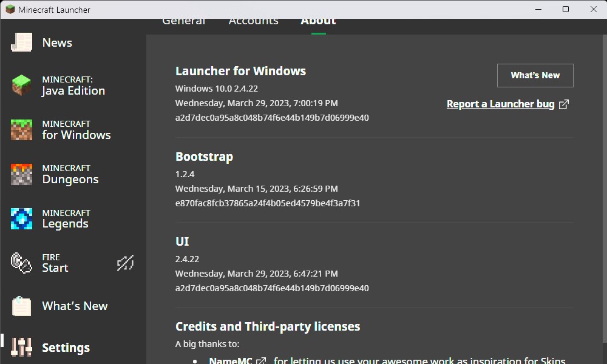Follow the NameMC credits link
The image size is (607, 364).
[231, 360]
